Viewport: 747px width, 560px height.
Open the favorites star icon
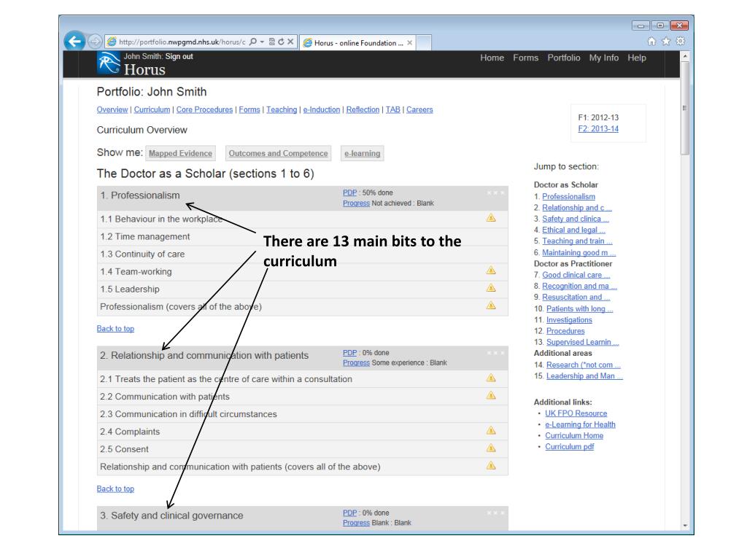(666, 42)
